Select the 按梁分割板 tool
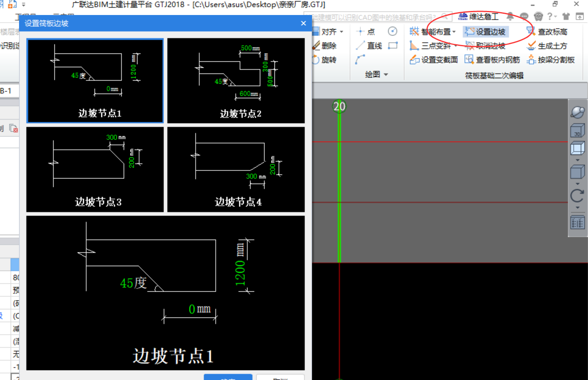The image size is (588, 380). pos(551,60)
